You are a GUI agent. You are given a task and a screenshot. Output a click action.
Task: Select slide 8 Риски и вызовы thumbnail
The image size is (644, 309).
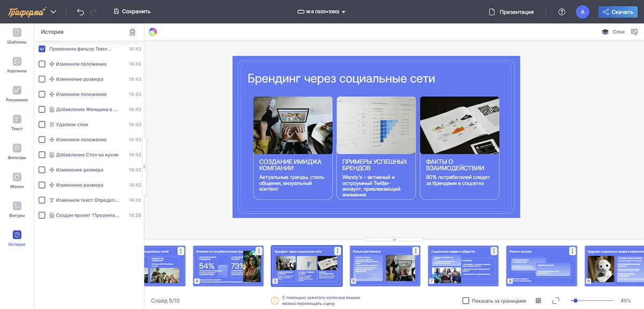click(541, 266)
